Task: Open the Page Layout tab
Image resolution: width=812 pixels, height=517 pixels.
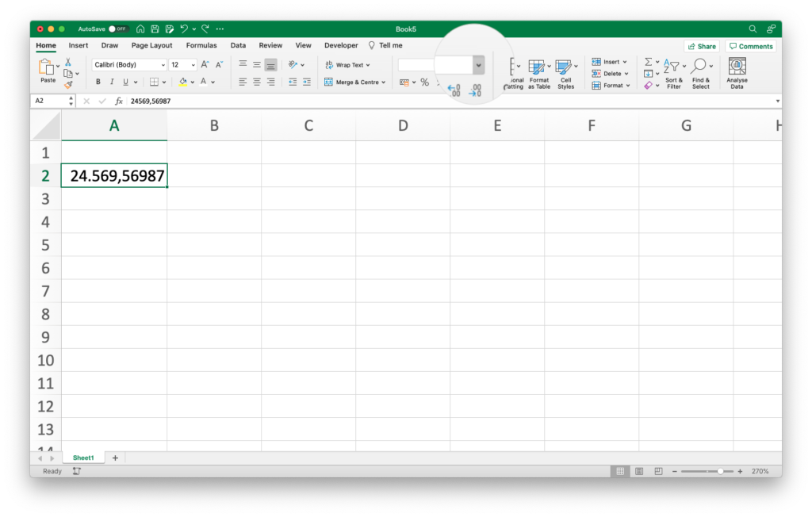Action: point(151,46)
